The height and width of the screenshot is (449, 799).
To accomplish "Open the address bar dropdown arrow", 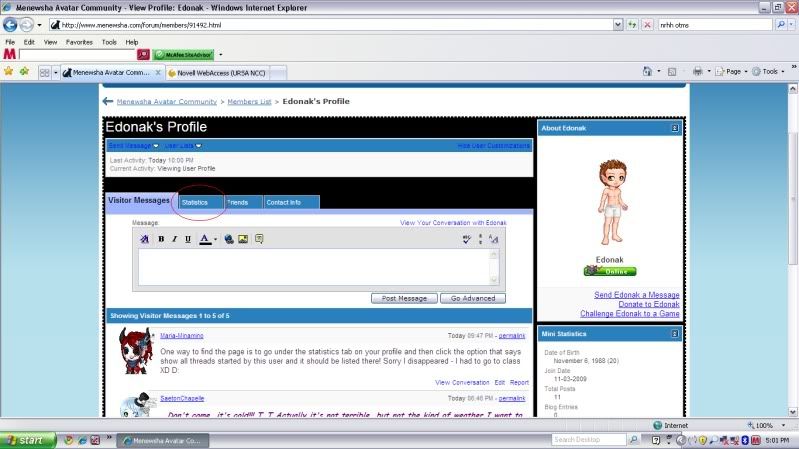I will coord(618,24).
